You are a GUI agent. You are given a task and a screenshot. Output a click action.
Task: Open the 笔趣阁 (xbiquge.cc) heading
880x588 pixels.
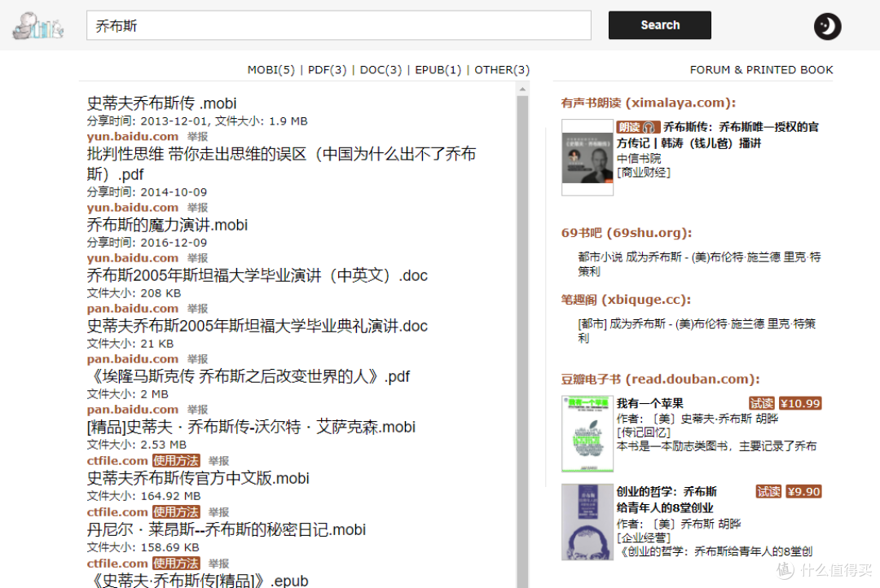point(626,300)
